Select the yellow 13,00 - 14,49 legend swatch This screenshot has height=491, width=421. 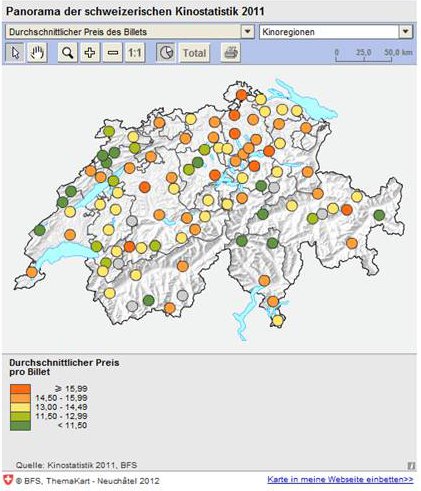click(20, 407)
